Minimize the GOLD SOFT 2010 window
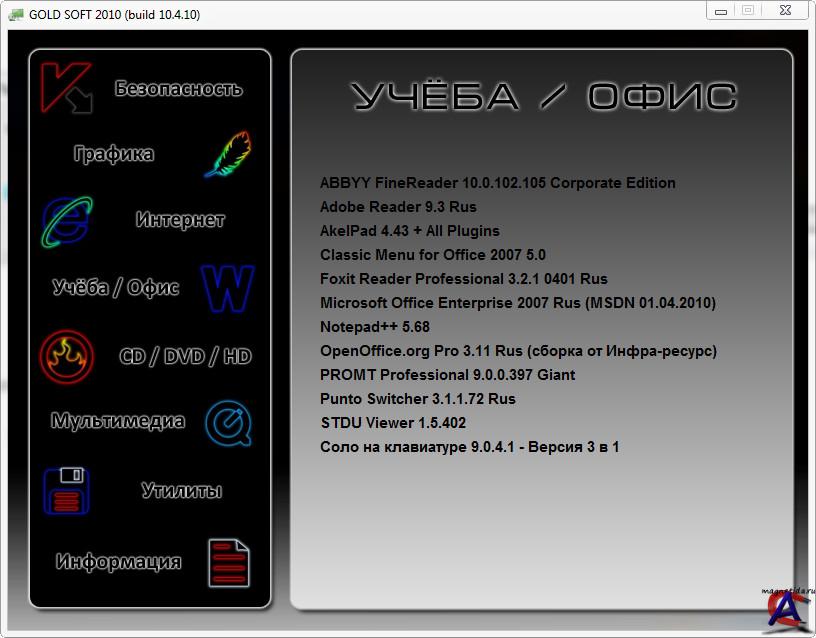 click(x=721, y=11)
